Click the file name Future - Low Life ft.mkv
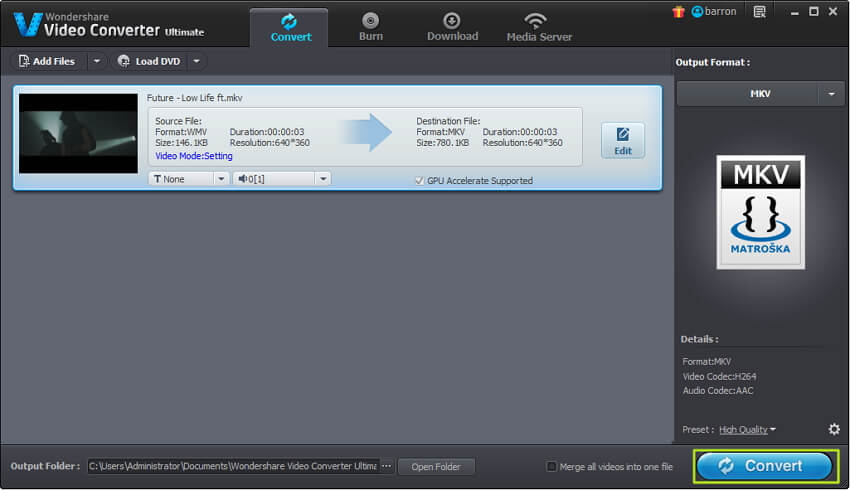This screenshot has width=850, height=490. coord(194,98)
